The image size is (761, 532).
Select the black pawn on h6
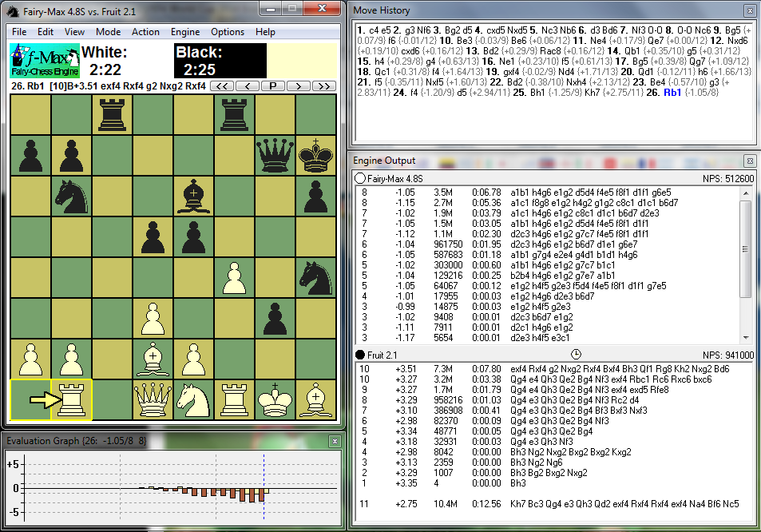click(316, 196)
